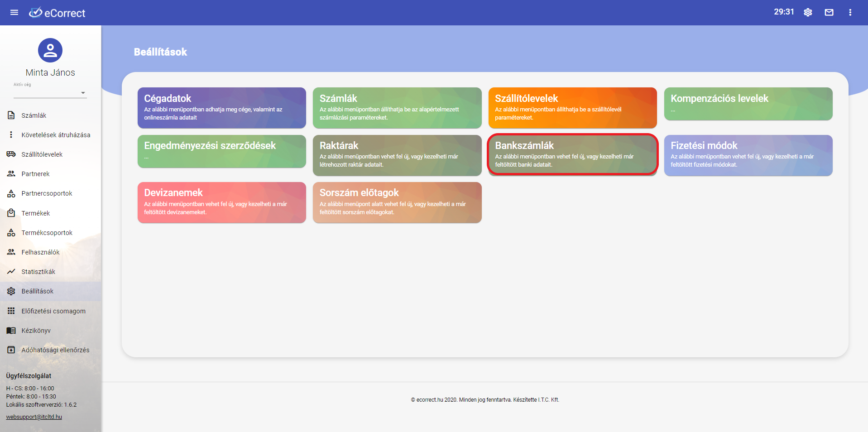The image size is (868, 432).
Task: Click the Követelések átruházása dots icon
Action: (x=11, y=135)
